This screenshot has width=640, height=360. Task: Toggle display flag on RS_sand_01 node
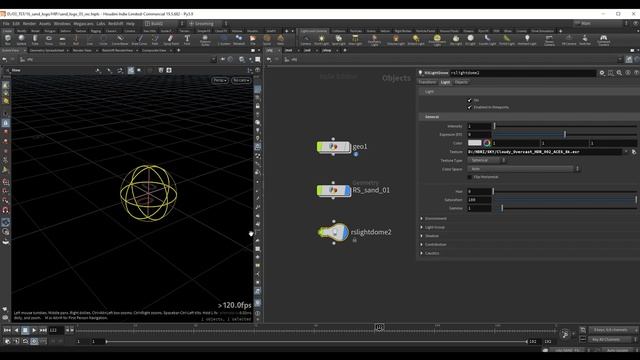click(x=348, y=190)
